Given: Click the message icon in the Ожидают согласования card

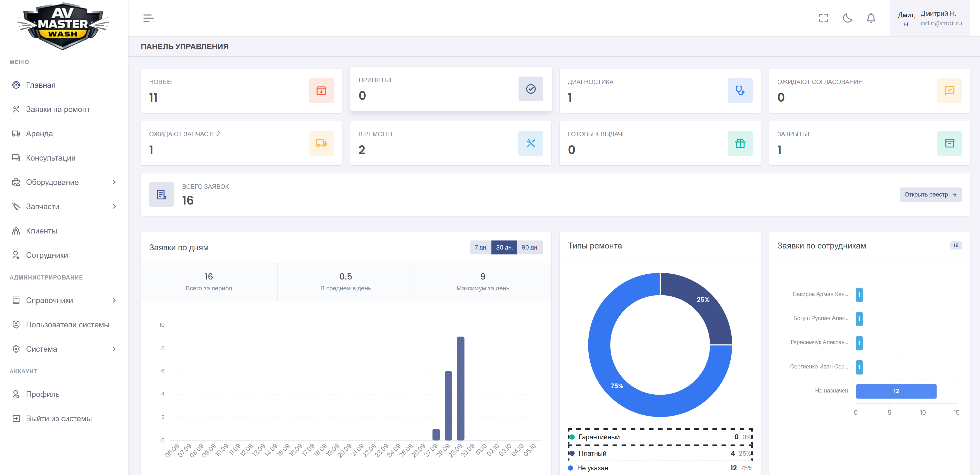Looking at the screenshot, I should click(x=949, y=91).
